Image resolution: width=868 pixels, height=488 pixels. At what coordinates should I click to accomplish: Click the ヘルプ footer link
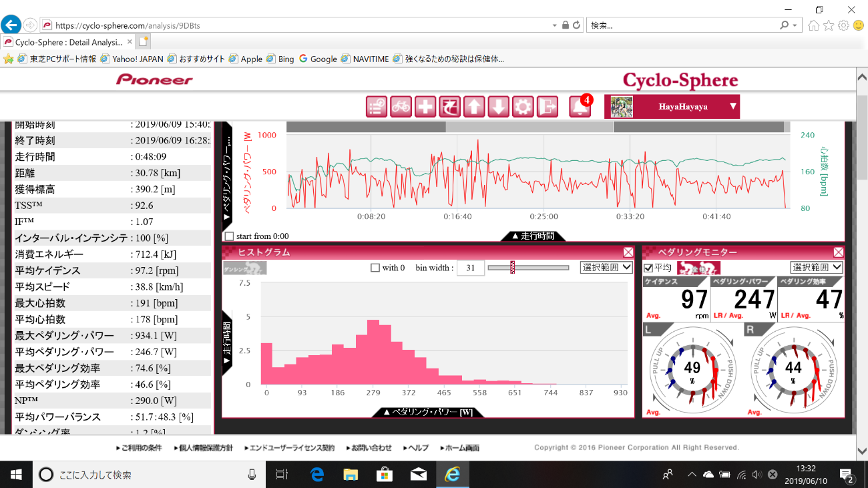pyautogui.click(x=416, y=448)
